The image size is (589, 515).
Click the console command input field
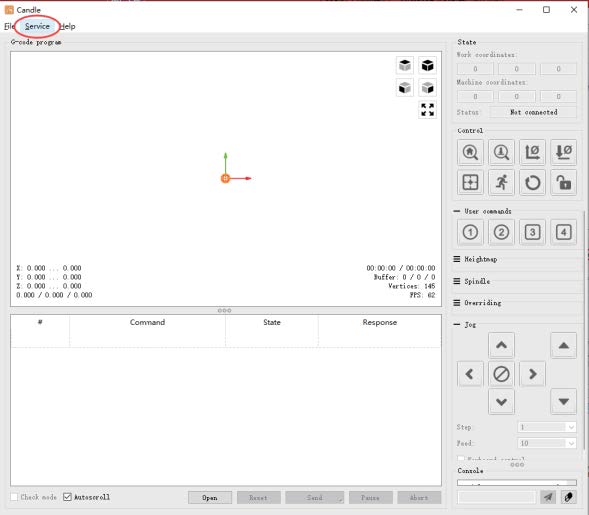click(497, 497)
